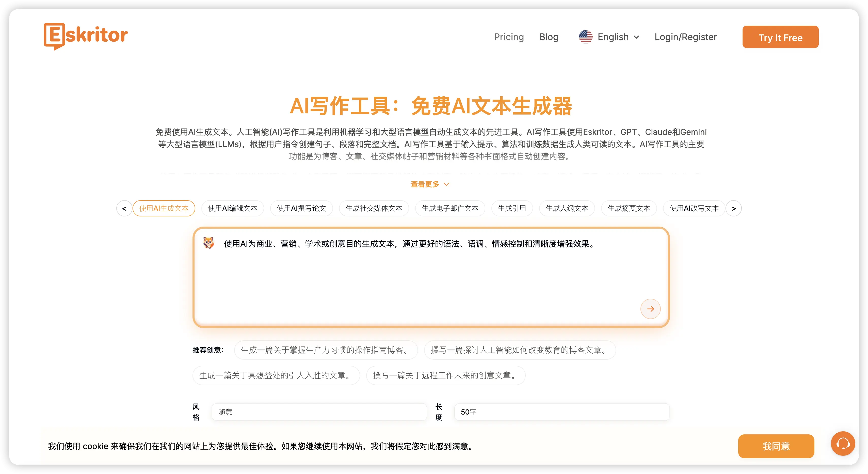Click the fox mascot icon in the prompt box
The width and height of the screenshot is (868, 474).
tap(209, 243)
